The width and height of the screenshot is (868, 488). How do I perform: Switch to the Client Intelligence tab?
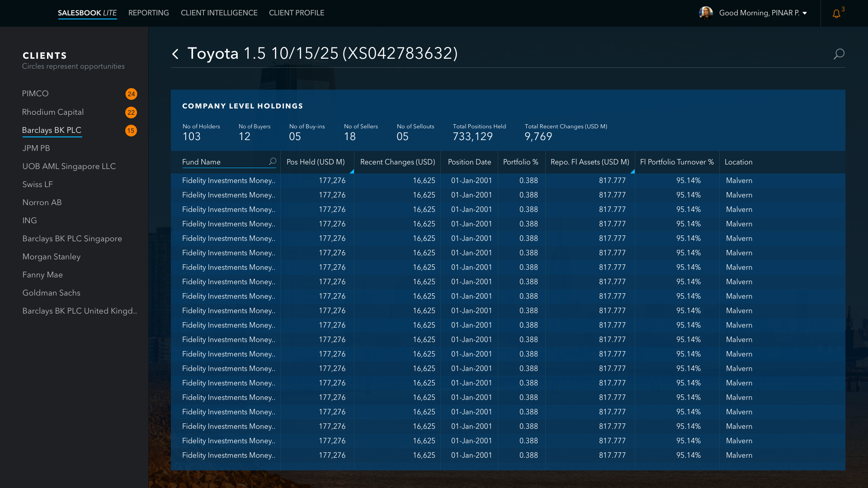pos(219,13)
